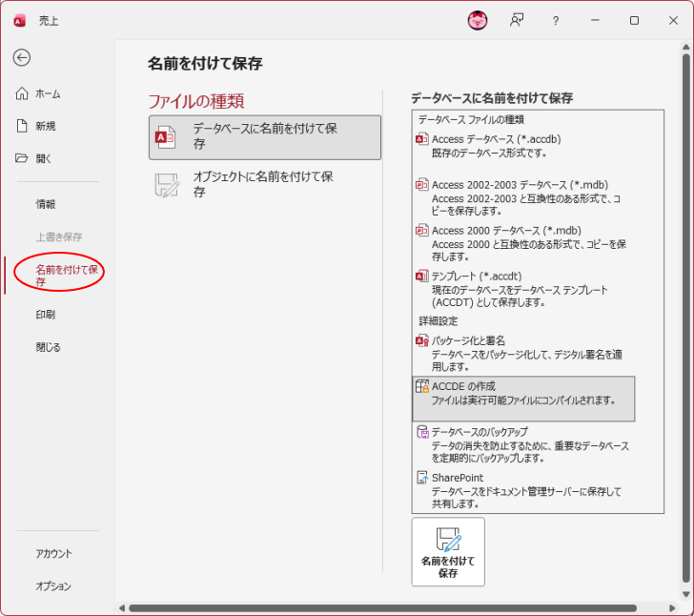This screenshot has width=694, height=616.
Task: Click the back arrow icon
Action: pyautogui.click(x=22, y=57)
